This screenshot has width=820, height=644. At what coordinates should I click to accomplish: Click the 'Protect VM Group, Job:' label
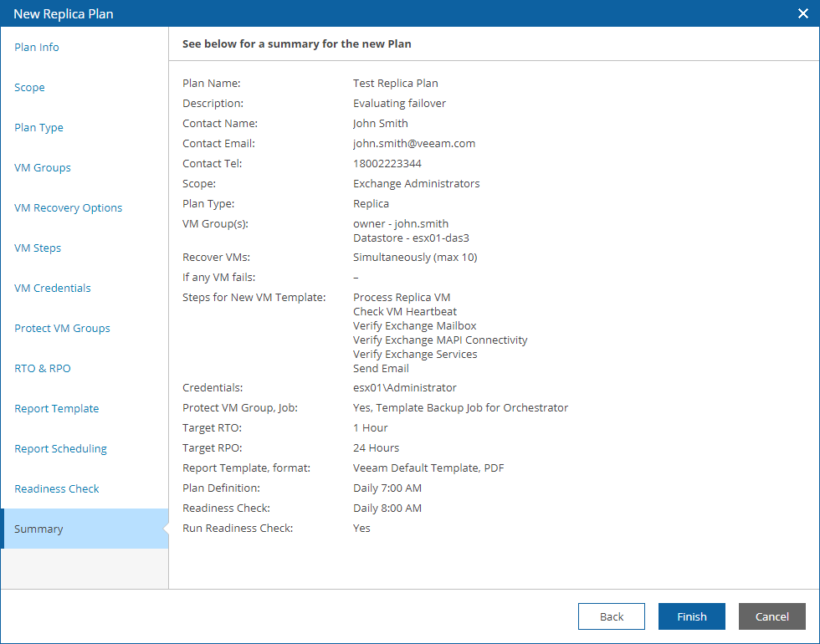240,408
